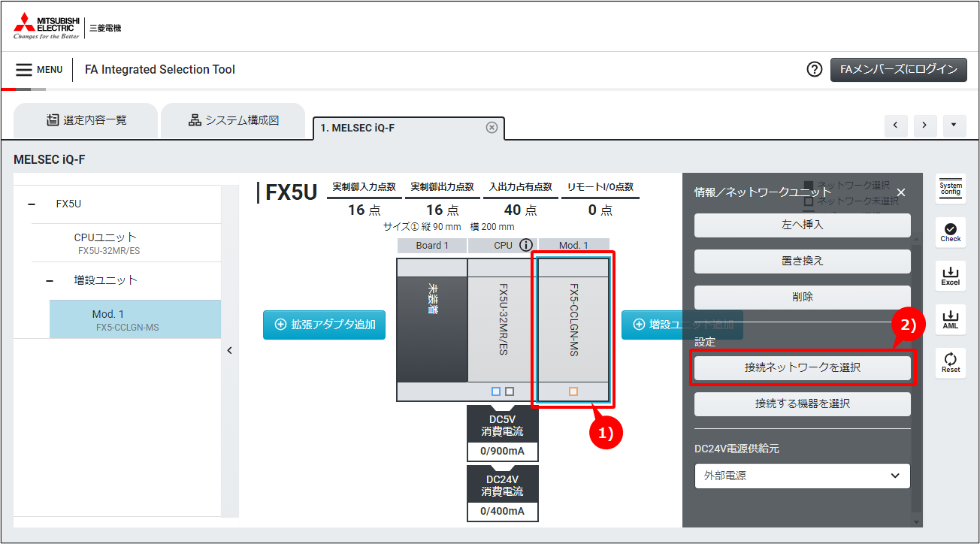Run the Check icon in right toolbar
The image size is (980, 544).
[x=951, y=232]
